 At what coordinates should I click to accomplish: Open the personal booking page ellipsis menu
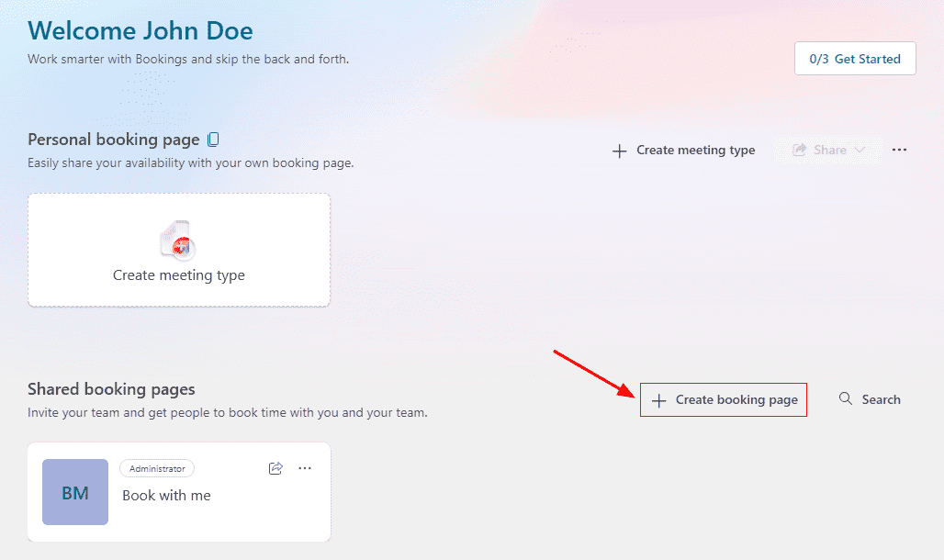pyautogui.click(x=899, y=150)
